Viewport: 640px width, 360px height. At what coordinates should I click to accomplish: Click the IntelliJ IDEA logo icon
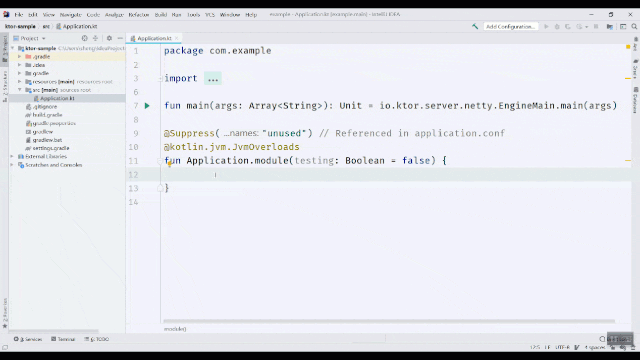pyautogui.click(x=6, y=14)
